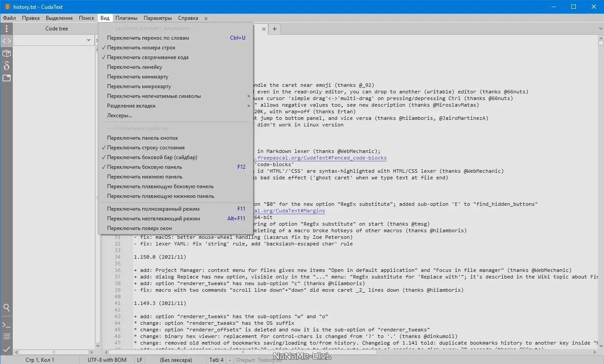Toggle micromap (Переключить микрокарту)
Screen dimensions: 604x364
coord(176,86)
